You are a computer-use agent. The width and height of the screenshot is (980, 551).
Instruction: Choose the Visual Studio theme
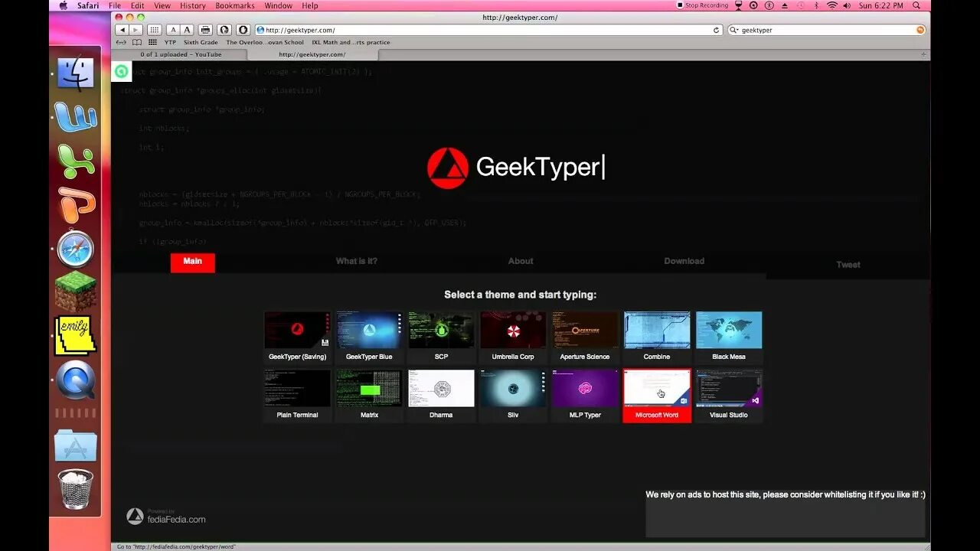pos(729,396)
